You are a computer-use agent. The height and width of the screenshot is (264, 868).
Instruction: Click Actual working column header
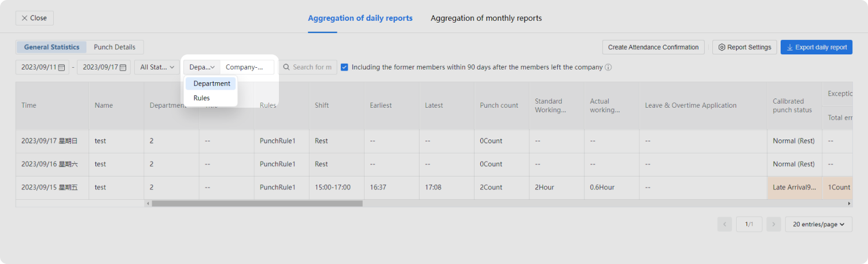[x=611, y=105]
